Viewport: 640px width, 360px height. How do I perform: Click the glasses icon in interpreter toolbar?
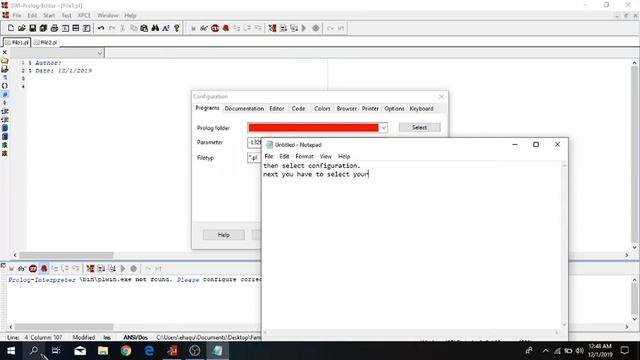22,268
